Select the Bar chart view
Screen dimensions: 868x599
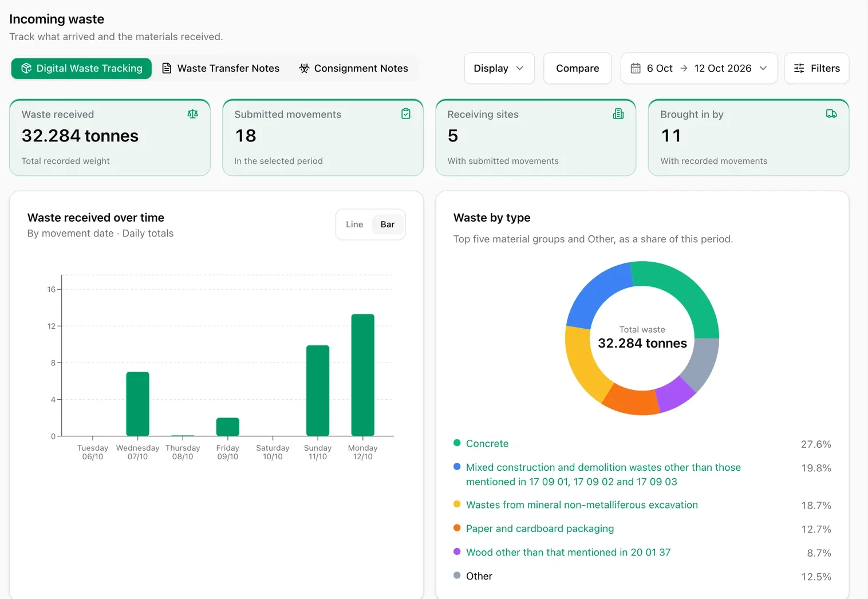(388, 224)
